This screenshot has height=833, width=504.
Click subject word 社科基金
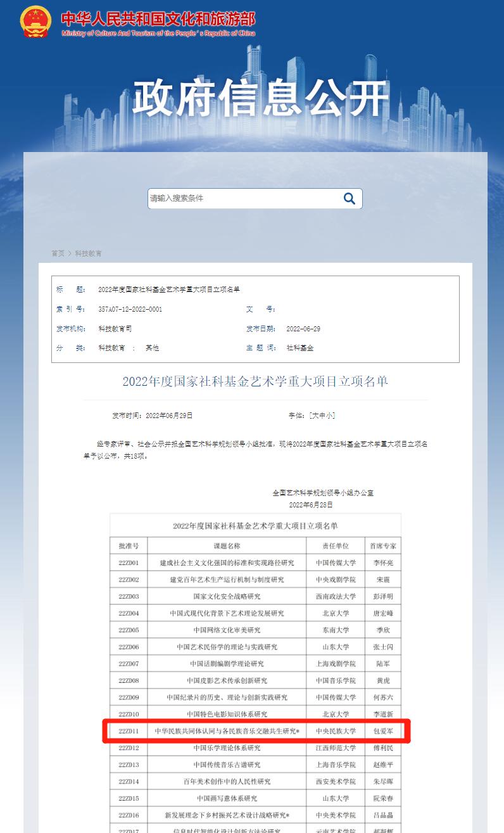click(300, 348)
